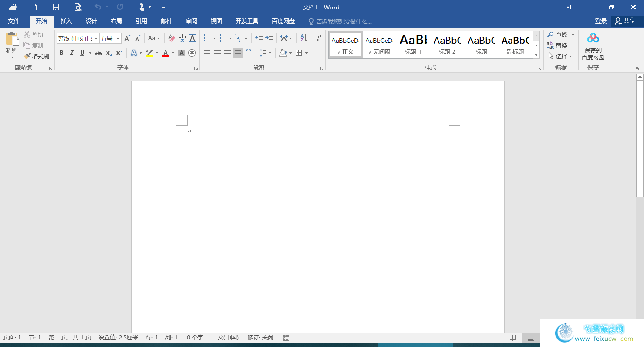The width and height of the screenshot is (644, 347).
Task: Toggle show/hide paragraph marks
Action: coord(318,38)
